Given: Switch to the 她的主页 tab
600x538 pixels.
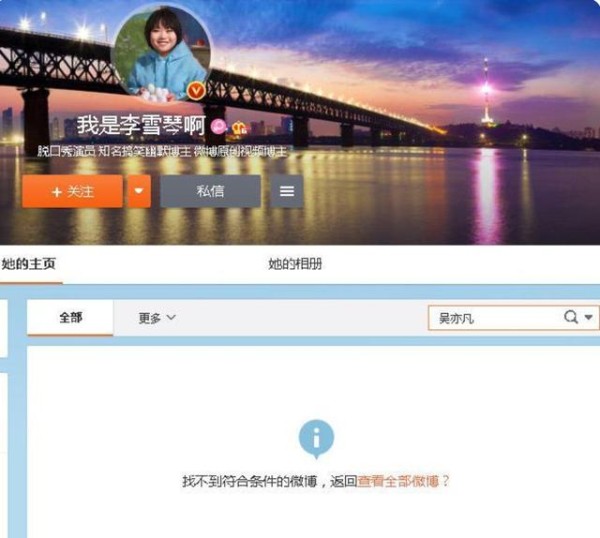Looking at the screenshot, I should click(29, 264).
